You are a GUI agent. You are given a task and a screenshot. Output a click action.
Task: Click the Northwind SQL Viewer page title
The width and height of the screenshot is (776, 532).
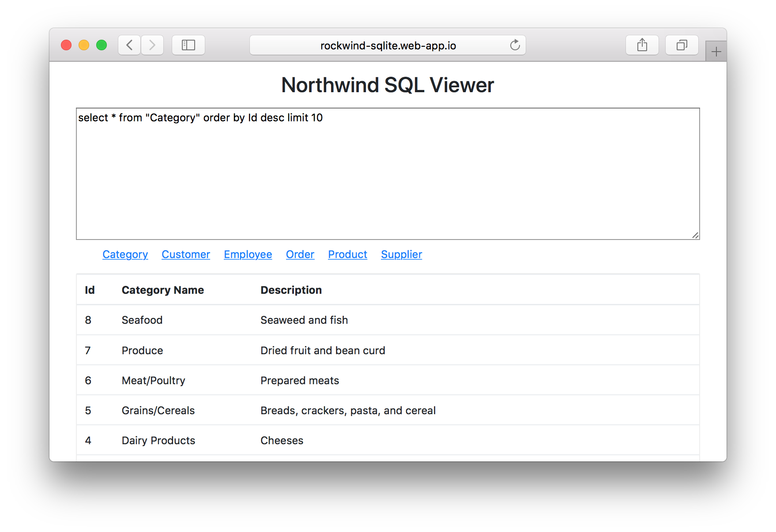(x=388, y=85)
